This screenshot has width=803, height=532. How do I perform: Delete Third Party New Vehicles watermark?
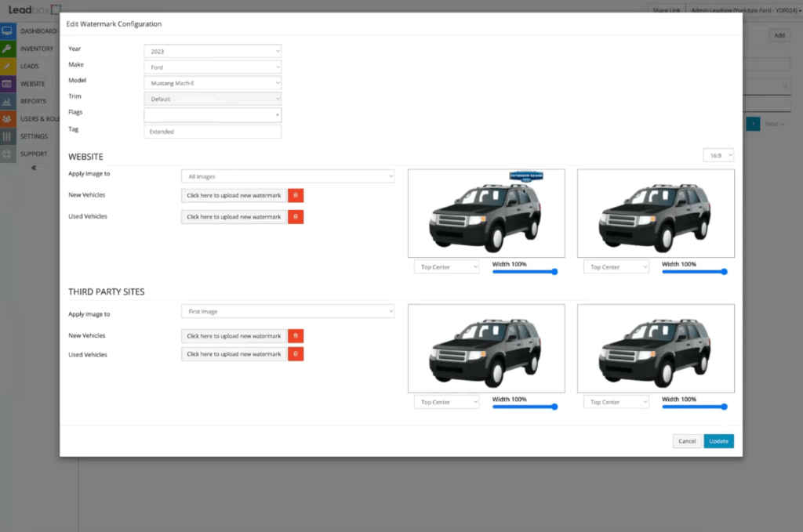[296, 336]
